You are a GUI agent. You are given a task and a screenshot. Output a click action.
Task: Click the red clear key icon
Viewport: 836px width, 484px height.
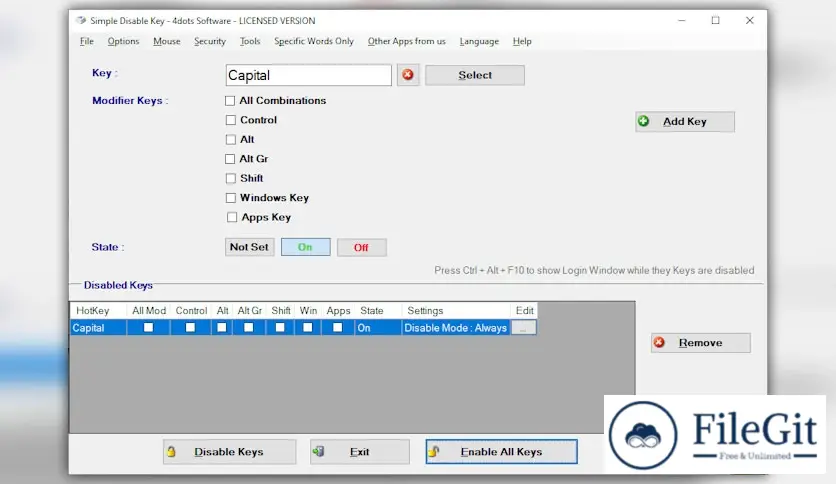(x=408, y=75)
